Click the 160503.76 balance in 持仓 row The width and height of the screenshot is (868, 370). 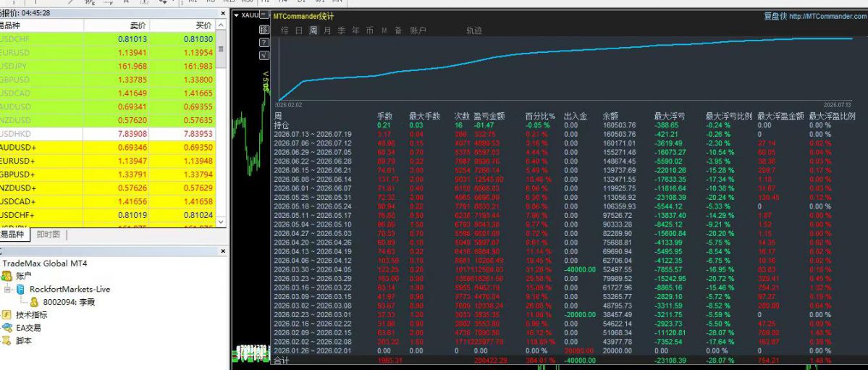(x=620, y=125)
